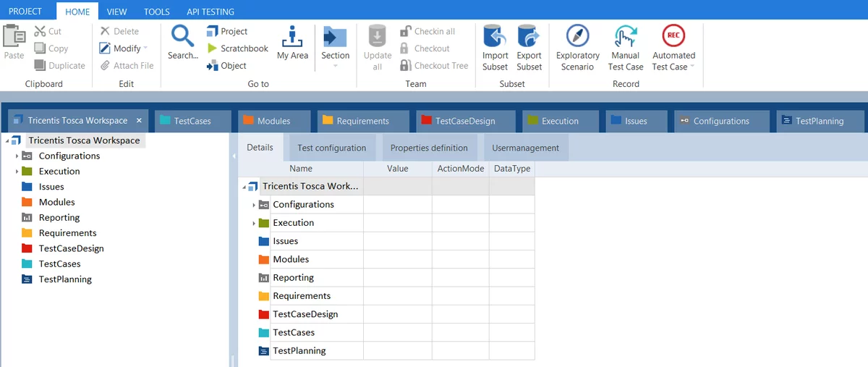This screenshot has height=367, width=868.
Task: Switch to Properties definition tab
Action: [429, 148]
